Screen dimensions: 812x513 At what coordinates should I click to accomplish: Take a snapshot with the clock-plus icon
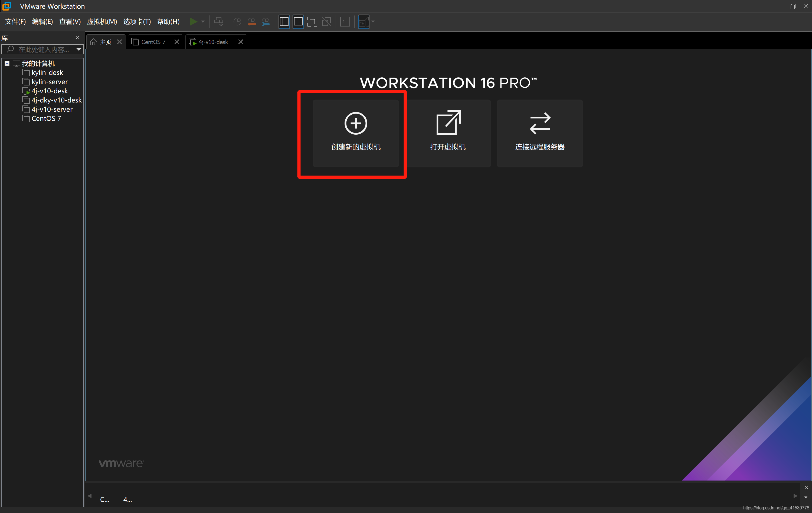(237, 22)
